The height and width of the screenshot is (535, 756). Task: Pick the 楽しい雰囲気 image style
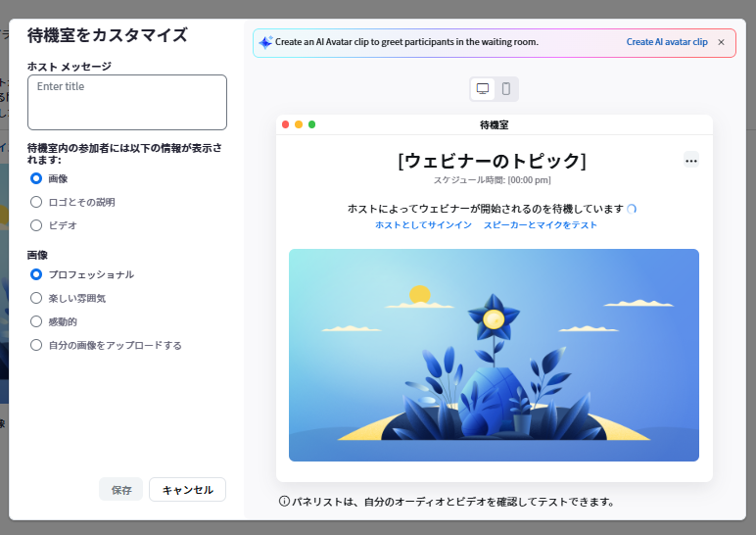pyautogui.click(x=36, y=298)
